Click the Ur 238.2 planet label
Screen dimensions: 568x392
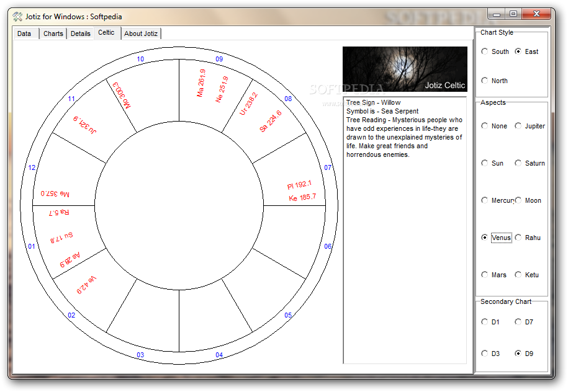[x=248, y=104]
